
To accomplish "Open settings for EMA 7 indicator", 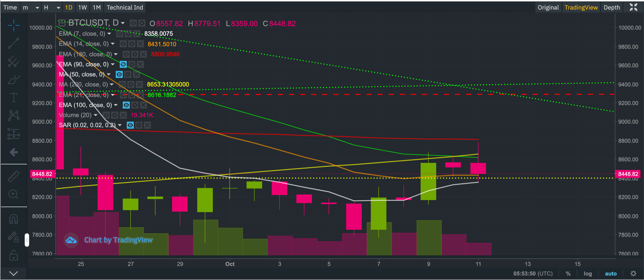I will coord(128,34).
